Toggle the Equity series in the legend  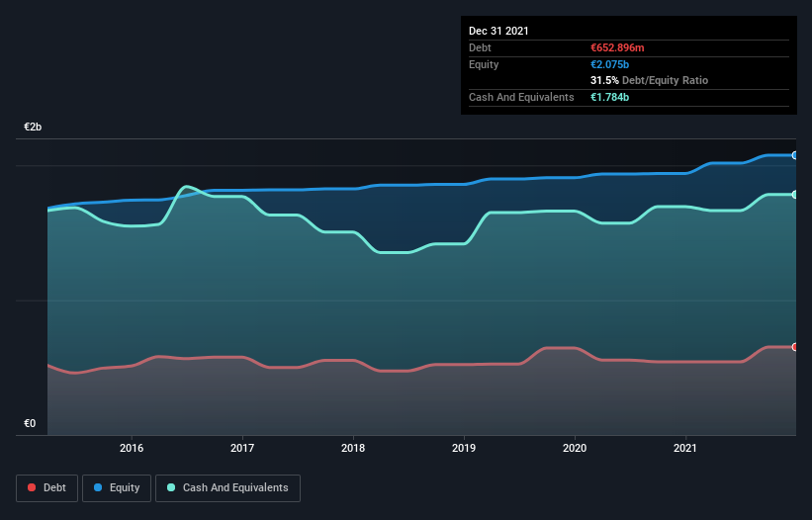pos(117,488)
